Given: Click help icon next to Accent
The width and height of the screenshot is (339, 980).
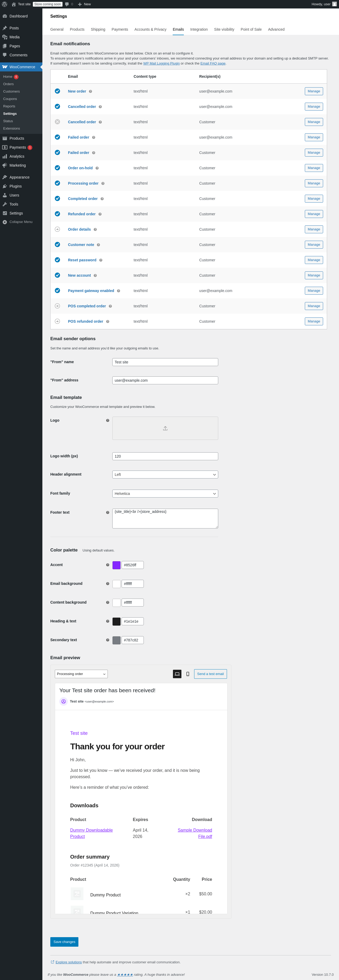Looking at the screenshot, I should [108, 565].
